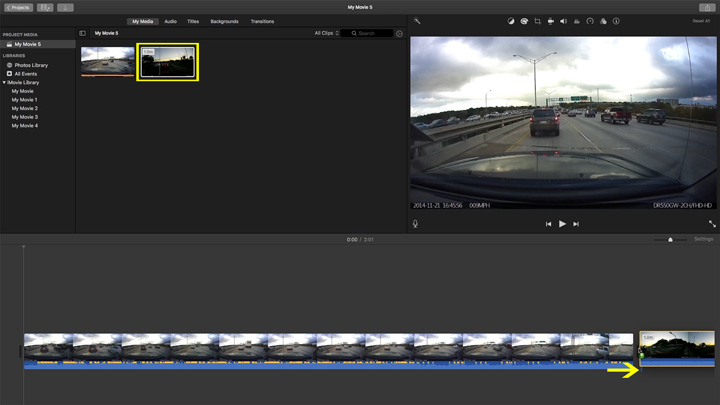
Task: Collapse the iMovie Library tree
Action: pyautogui.click(x=4, y=82)
